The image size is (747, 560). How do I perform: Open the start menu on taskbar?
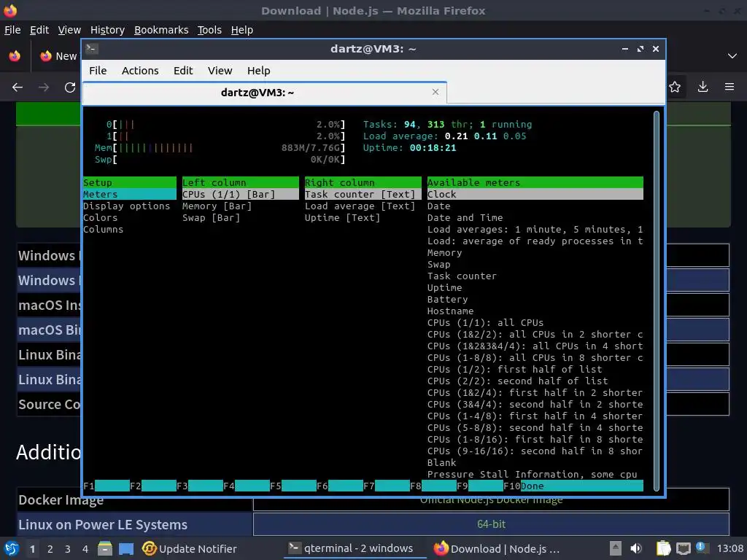12,548
